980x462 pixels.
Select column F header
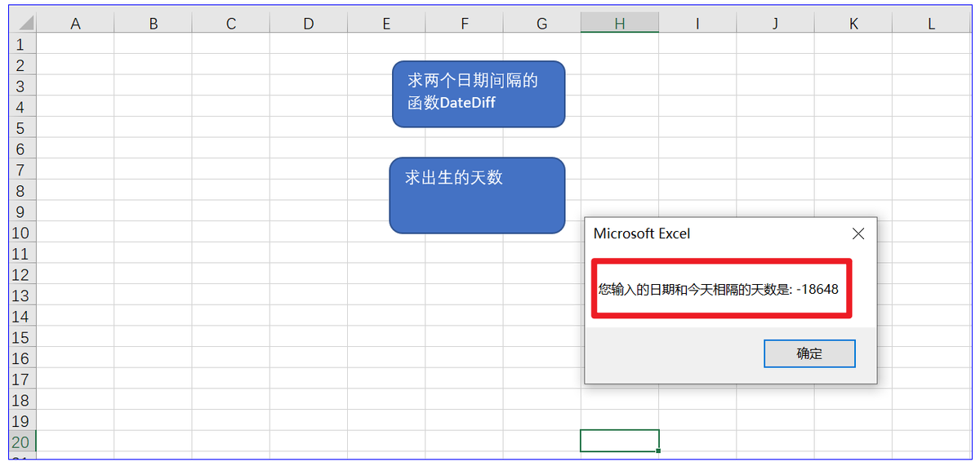pyautogui.click(x=464, y=24)
